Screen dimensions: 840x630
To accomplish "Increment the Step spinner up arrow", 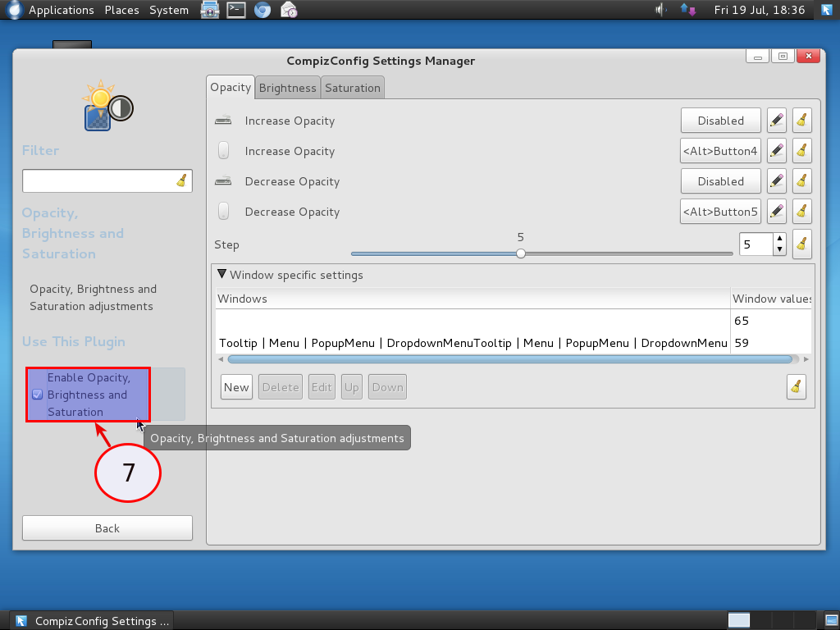I will click(x=780, y=239).
